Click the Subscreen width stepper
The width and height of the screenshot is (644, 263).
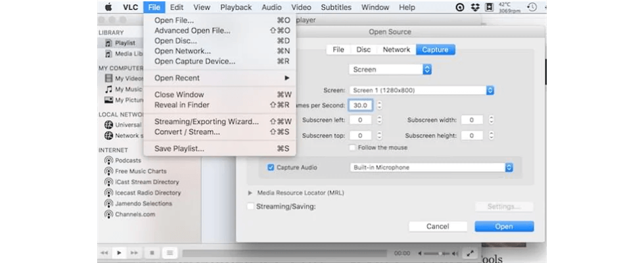tap(492, 120)
